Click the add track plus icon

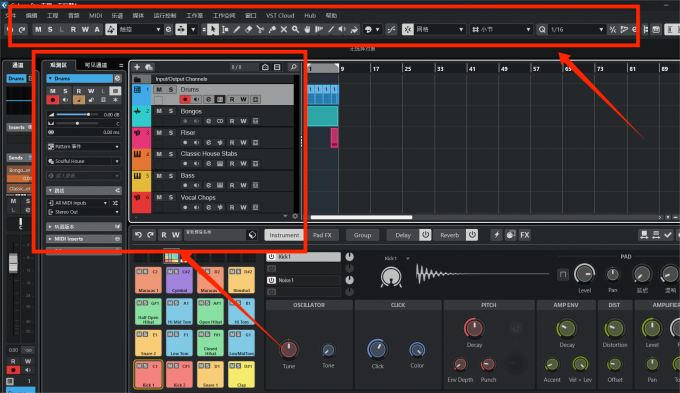137,67
